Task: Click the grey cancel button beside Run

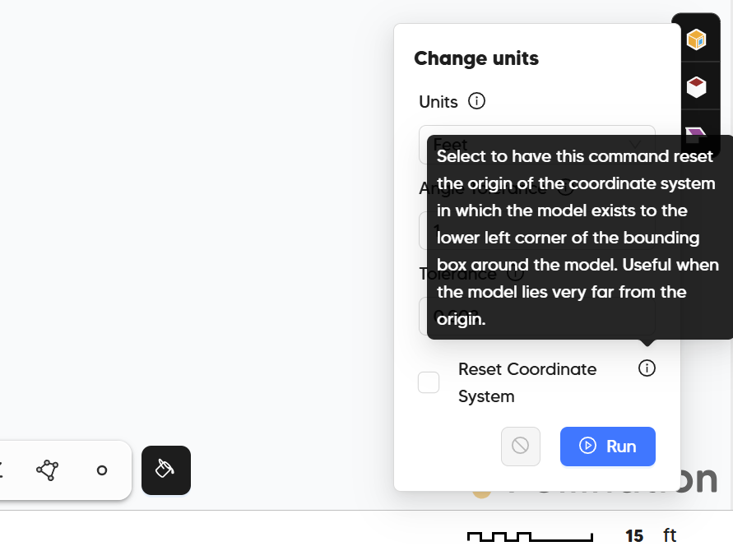Action: point(521,447)
